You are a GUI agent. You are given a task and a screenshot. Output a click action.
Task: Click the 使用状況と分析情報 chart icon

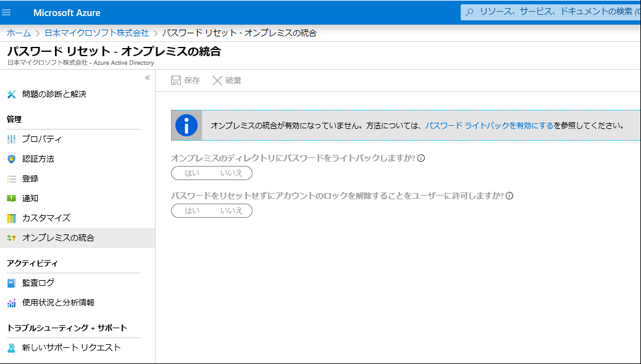12,303
